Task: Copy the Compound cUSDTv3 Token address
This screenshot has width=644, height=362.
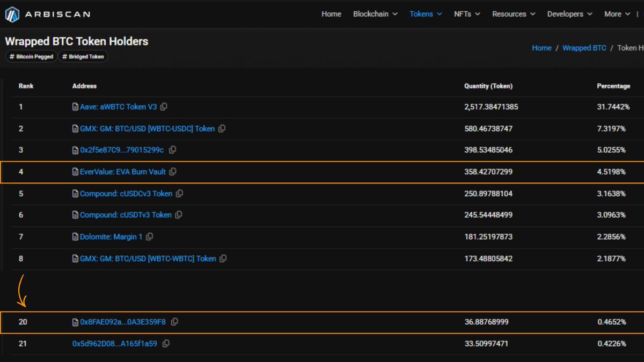Action: tap(178, 215)
